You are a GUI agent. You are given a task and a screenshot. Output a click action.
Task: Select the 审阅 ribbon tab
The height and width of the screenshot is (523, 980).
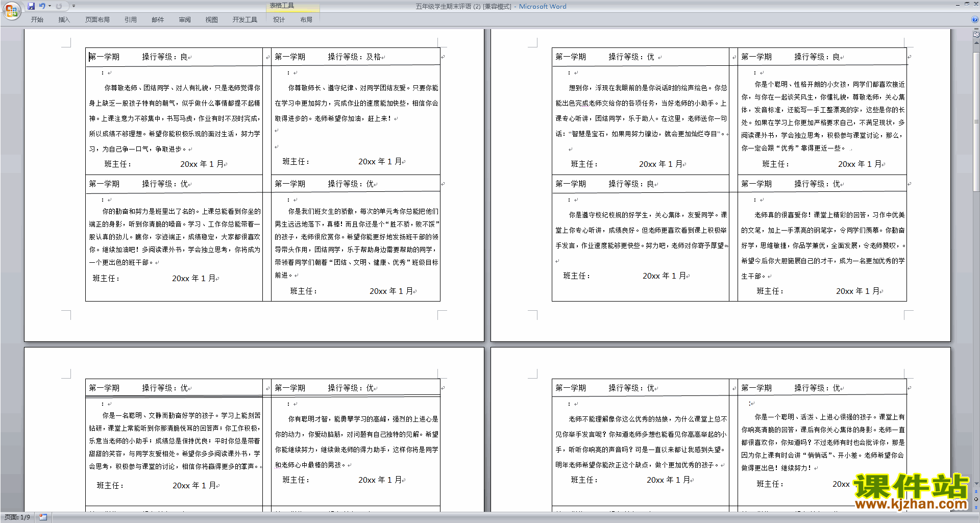coord(185,20)
